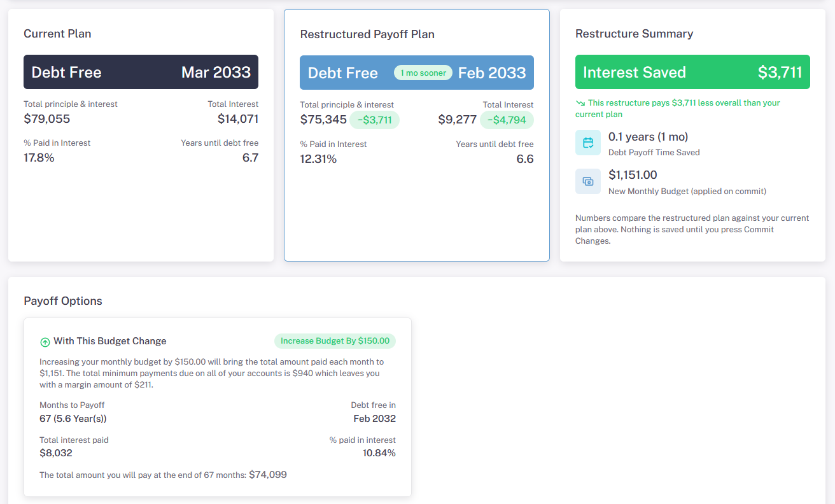Viewport: 835px width, 504px height.
Task: Click the green up-arrow icon by With This Budget Change
Action: (45, 342)
